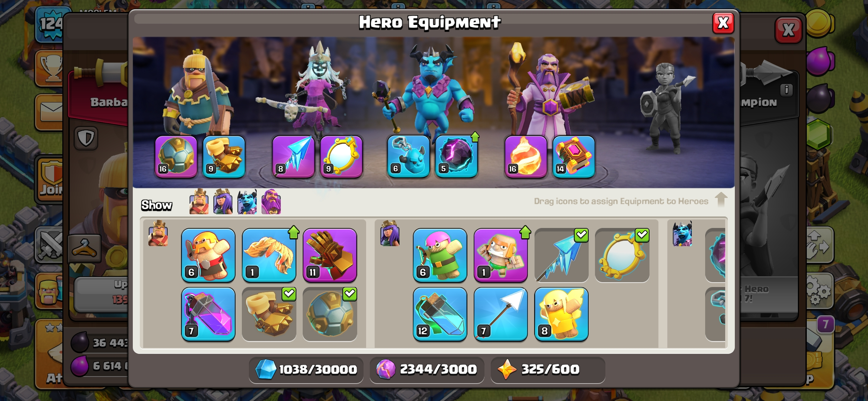Screen dimensions: 868x401
Task: Select the Healer Puppet equipment
Action: [561, 314]
